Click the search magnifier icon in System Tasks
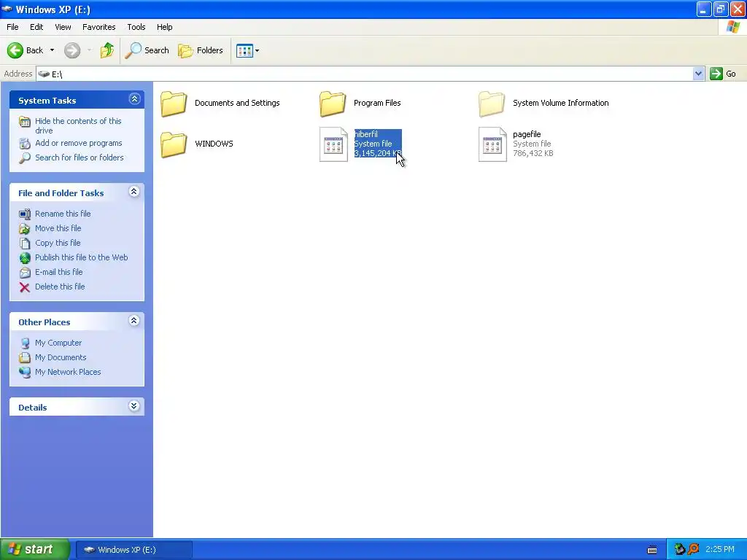Screen dimensions: 747x560 [x=25, y=158]
